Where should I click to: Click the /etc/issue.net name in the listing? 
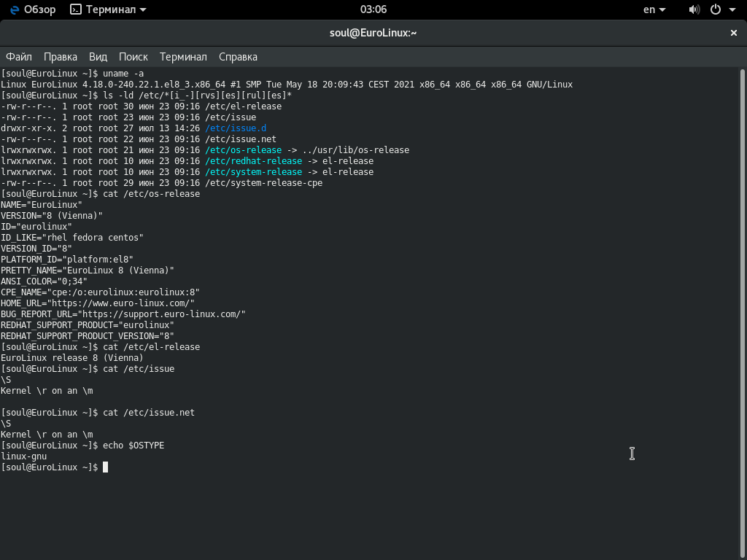point(241,139)
